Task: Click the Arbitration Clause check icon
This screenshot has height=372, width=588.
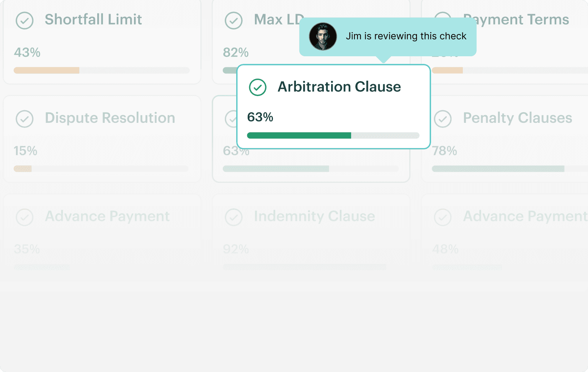Action: click(258, 87)
